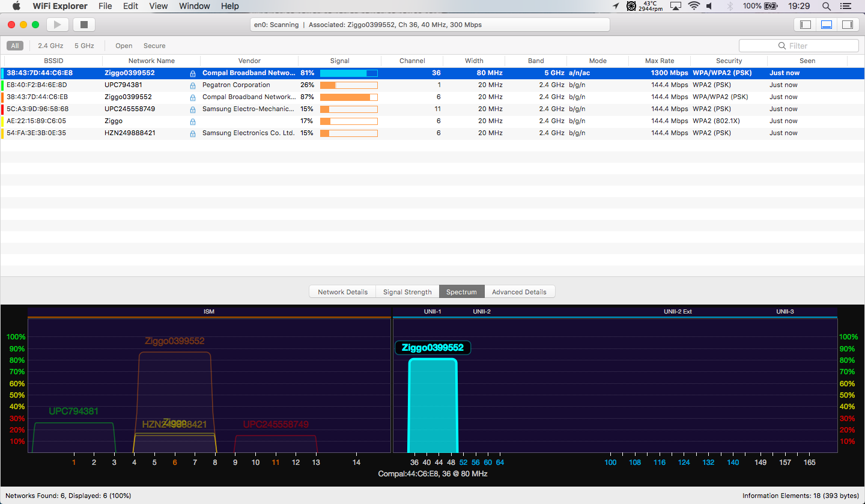Click the green color marker of E8:40:F2:B4:6E:8D

pos(2,85)
